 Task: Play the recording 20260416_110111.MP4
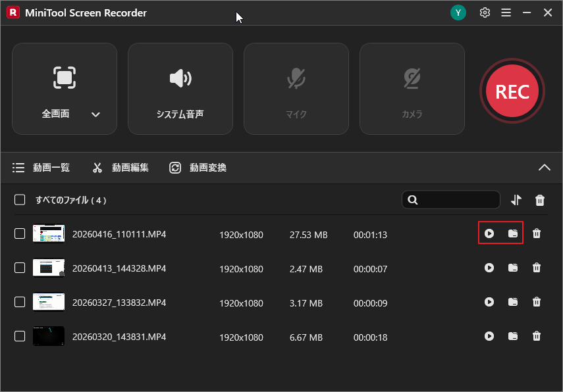point(489,233)
